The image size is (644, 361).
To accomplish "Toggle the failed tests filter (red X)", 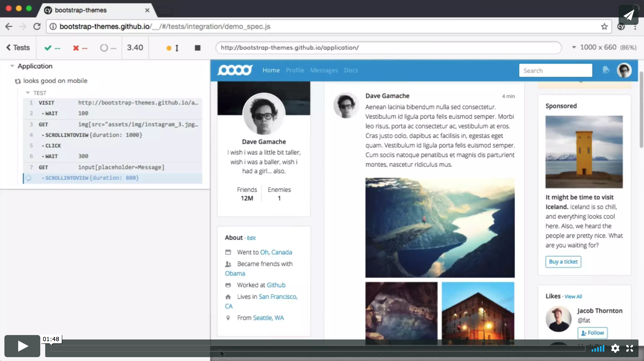I will coord(76,48).
